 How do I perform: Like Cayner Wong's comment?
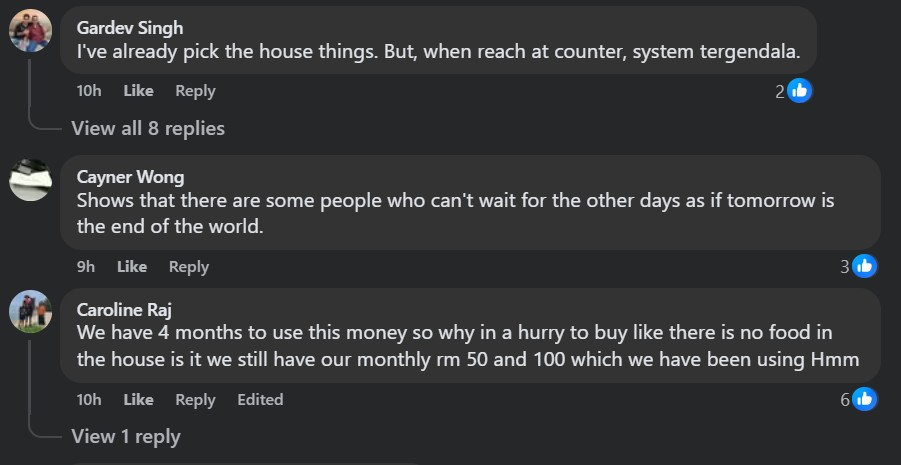[x=132, y=266]
